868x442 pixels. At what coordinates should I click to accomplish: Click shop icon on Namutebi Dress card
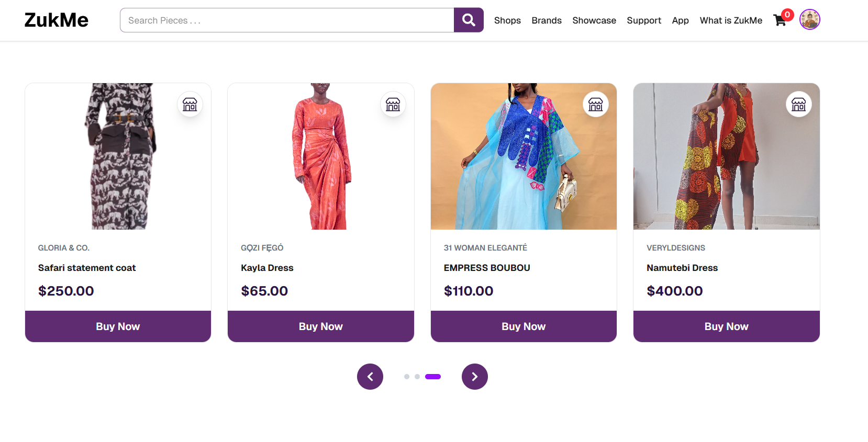[x=798, y=105]
